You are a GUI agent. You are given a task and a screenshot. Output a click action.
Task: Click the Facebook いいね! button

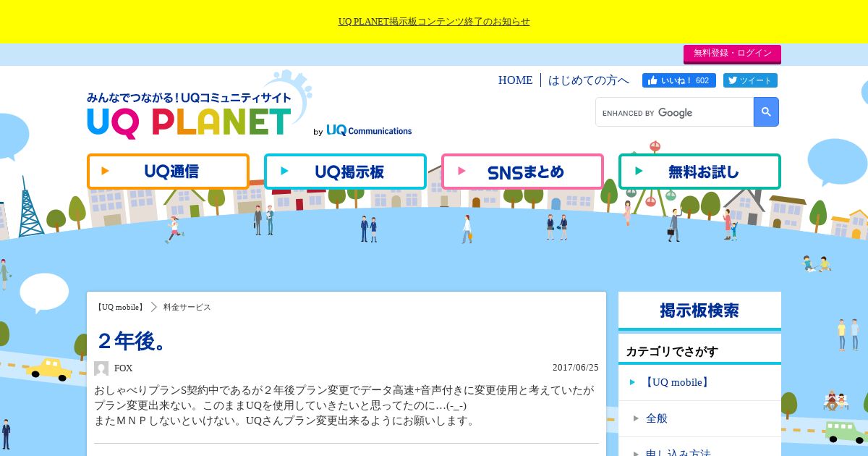tap(679, 80)
